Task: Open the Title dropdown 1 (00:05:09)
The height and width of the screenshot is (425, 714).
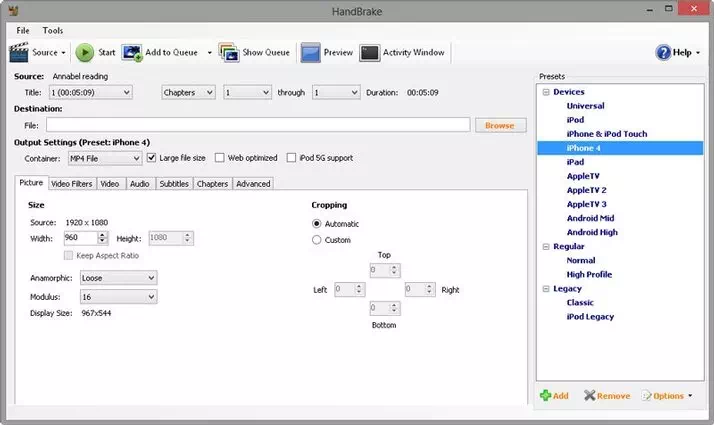Action: [x=91, y=92]
